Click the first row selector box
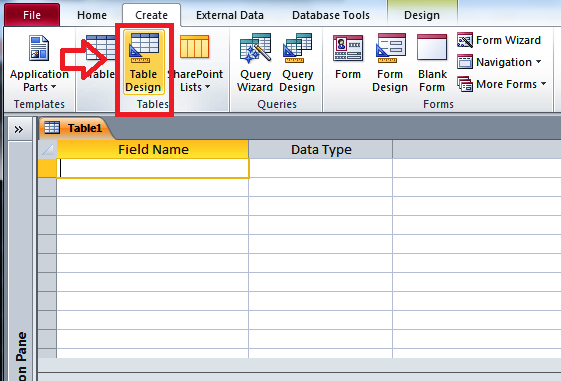561x381 pixels. pyautogui.click(x=47, y=168)
